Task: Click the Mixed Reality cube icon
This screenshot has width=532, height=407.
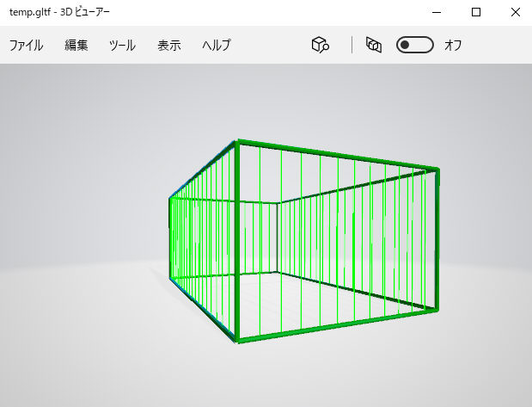Action: tap(373, 45)
